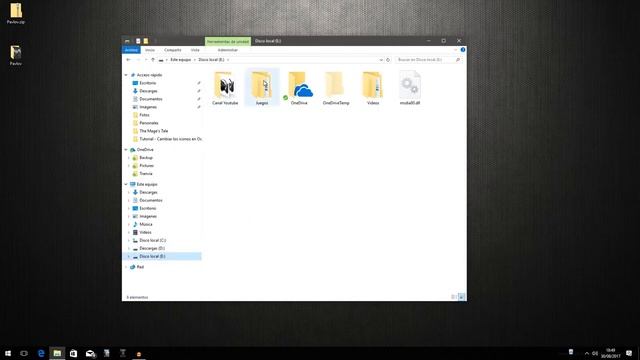Expand the Disco local (C:) node
Screen dimensions: 640x360
click(129, 240)
